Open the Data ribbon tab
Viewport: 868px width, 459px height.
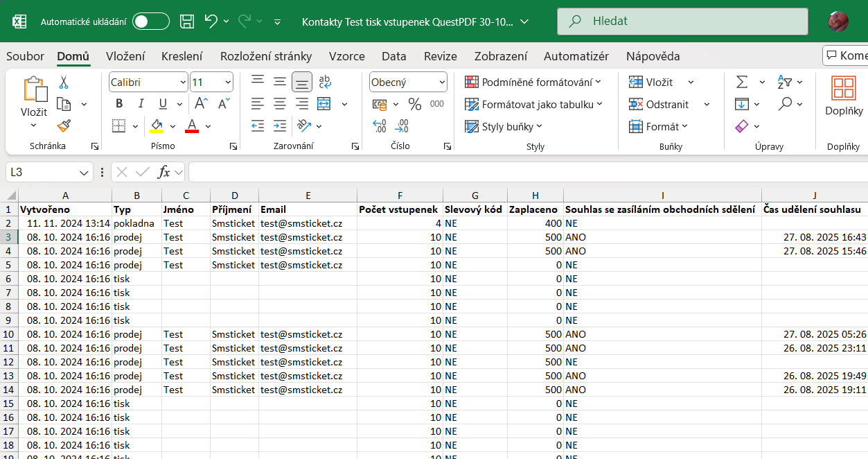[393, 56]
